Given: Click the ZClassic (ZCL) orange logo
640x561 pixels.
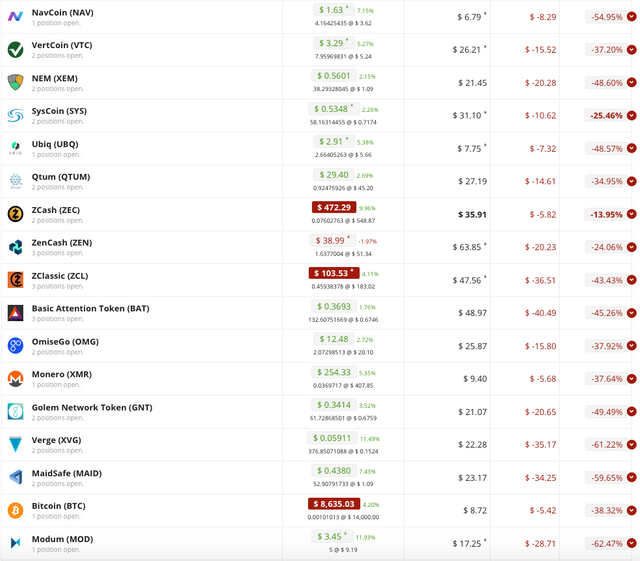Looking at the screenshot, I should pos(16,280).
